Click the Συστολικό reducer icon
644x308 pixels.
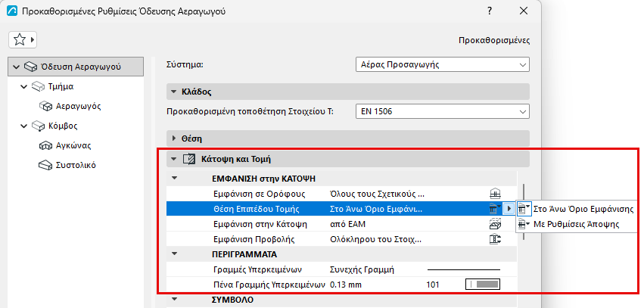coord(45,166)
